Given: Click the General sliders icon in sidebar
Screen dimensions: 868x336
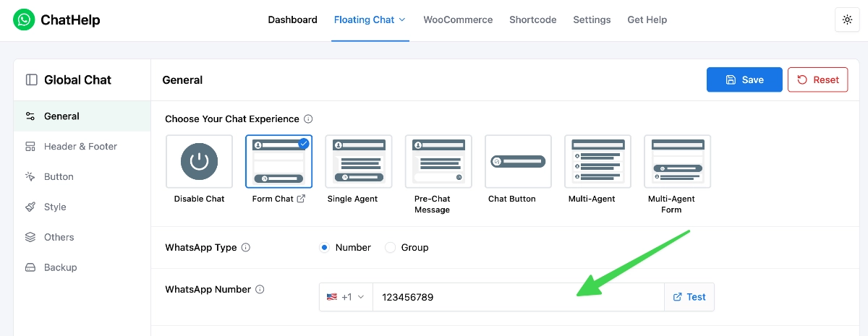Looking at the screenshot, I should [x=30, y=116].
